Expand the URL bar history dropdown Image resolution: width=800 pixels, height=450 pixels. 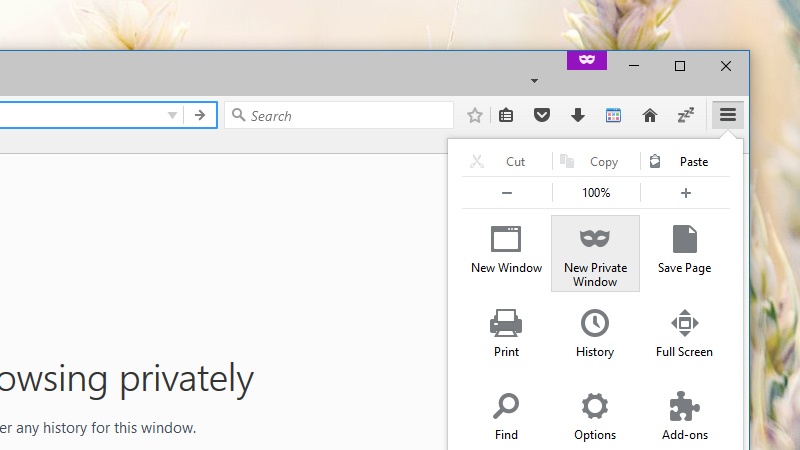[172, 115]
